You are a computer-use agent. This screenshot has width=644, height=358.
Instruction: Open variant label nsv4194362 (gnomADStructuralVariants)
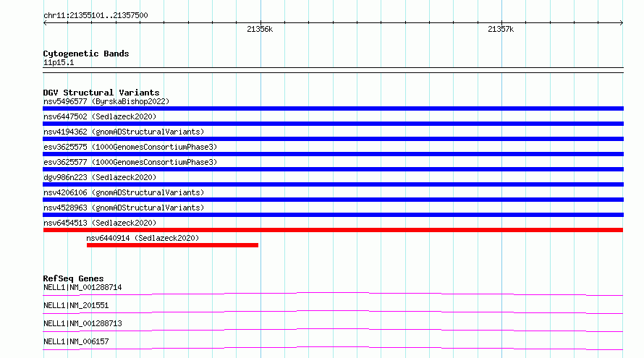click(x=124, y=132)
